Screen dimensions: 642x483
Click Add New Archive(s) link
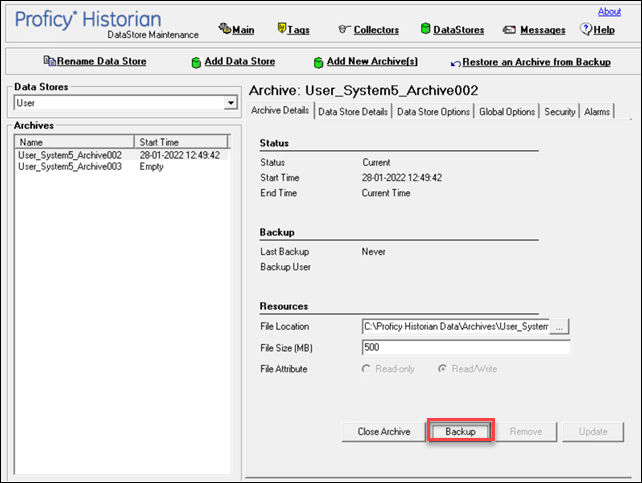(372, 61)
